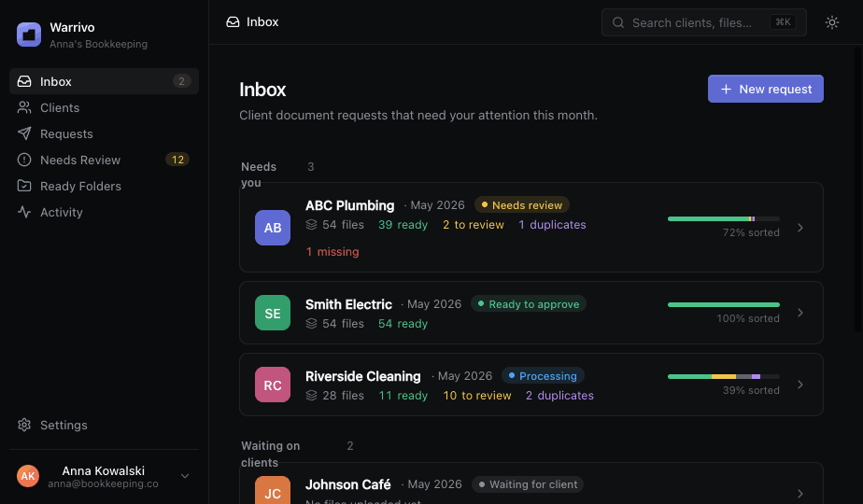Click the Needs review status badge
Viewport: 863px width, 504px height.
click(x=522, y=205)
